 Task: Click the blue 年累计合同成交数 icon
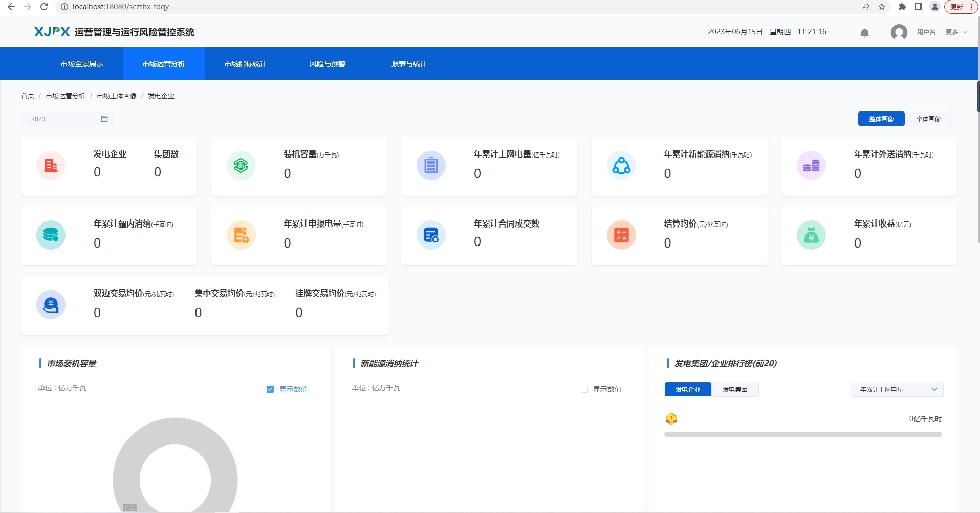[x=431, y=235]
